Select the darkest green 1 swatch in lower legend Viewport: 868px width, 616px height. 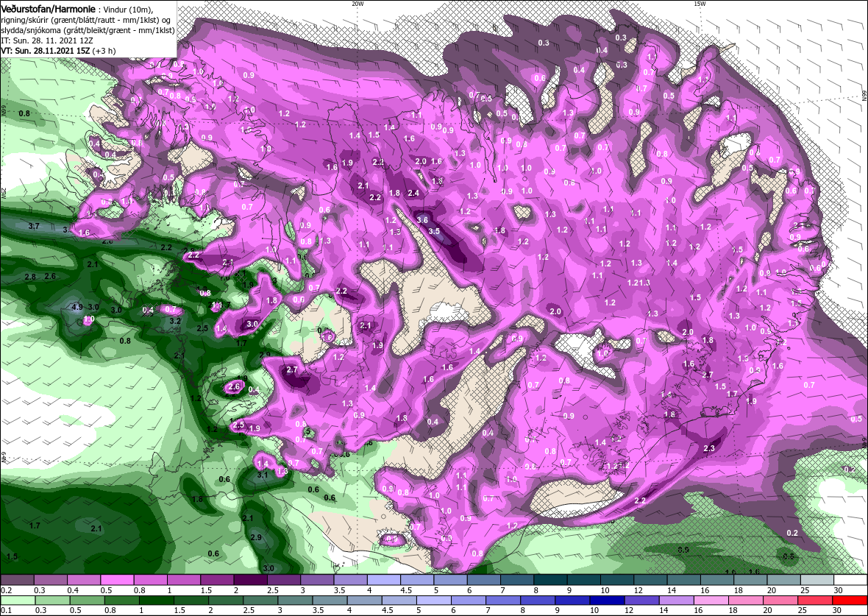tap(157, 601)
